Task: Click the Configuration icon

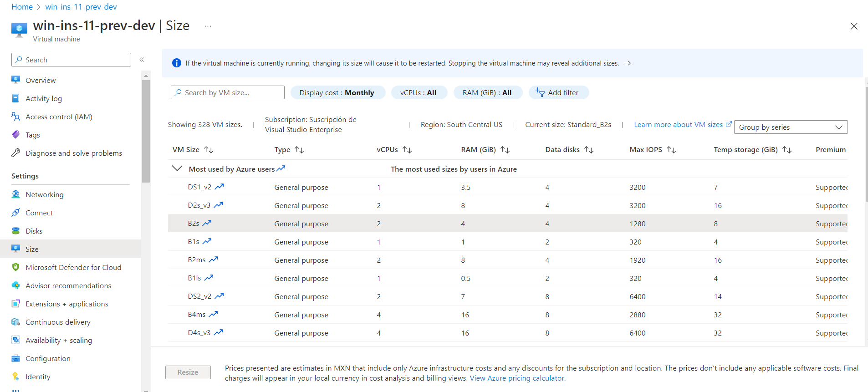Action: click(16, 358)
